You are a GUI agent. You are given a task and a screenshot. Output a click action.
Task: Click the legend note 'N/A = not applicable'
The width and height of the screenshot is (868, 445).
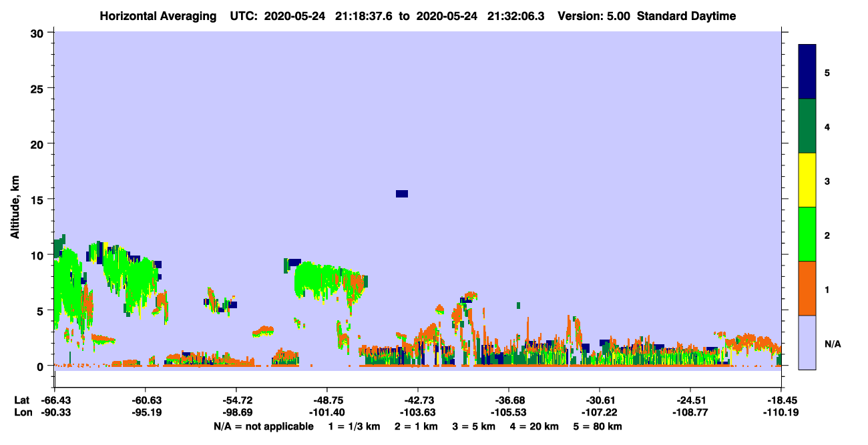263,426
